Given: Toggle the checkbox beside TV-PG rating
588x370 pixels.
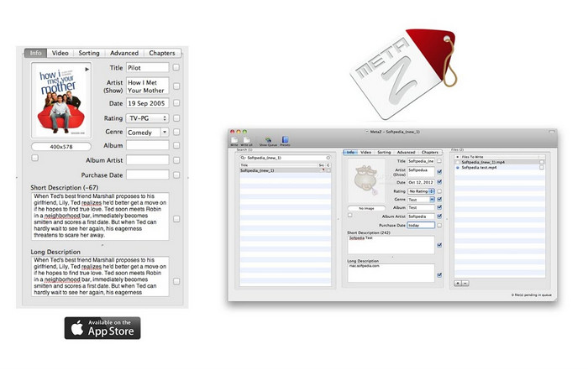Looking at the screenshot, I should [176, 118].
